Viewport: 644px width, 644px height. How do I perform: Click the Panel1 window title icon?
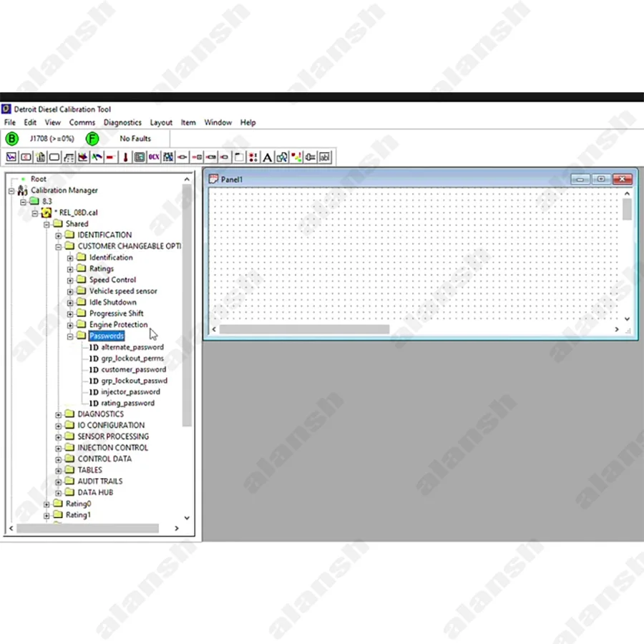tap(213, 179)
